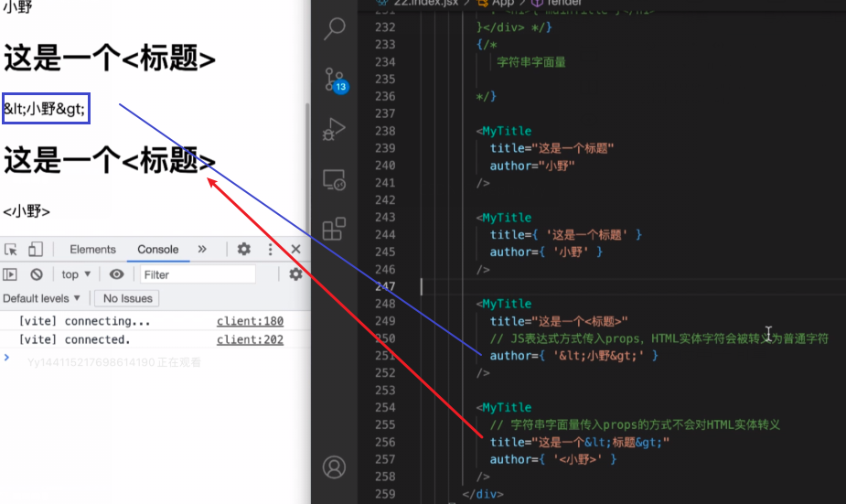
Task: Toggle the live expression eye icon
Action: (116, 274)
